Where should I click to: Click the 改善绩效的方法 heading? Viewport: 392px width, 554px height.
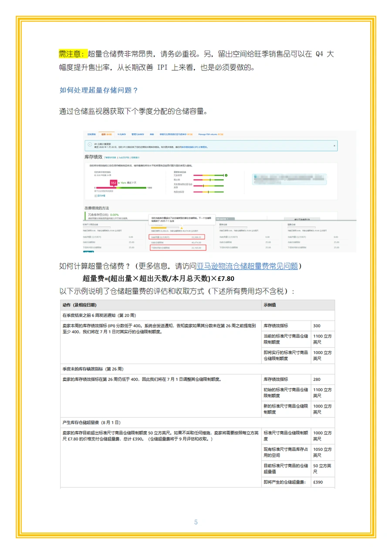click(97, 208)
